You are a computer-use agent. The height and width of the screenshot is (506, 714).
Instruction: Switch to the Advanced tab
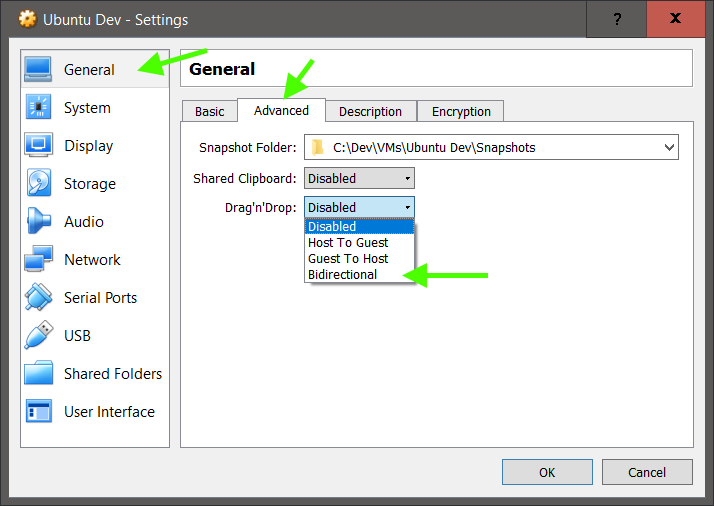[x=281, y=110]
